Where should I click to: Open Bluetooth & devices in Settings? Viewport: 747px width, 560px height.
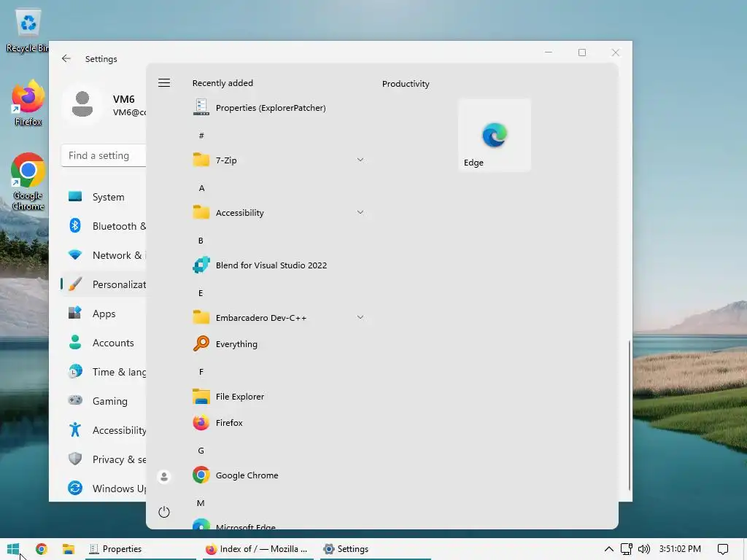[x=104, y=226]
